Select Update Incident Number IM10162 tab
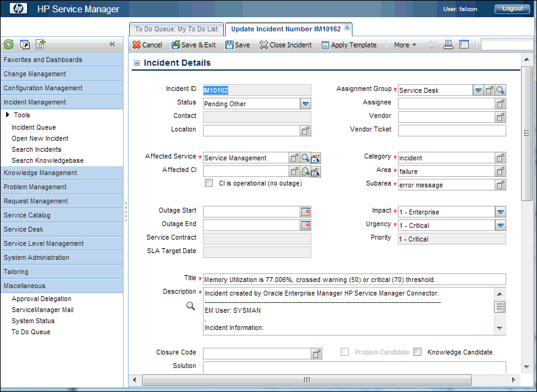 pos(285,29)
